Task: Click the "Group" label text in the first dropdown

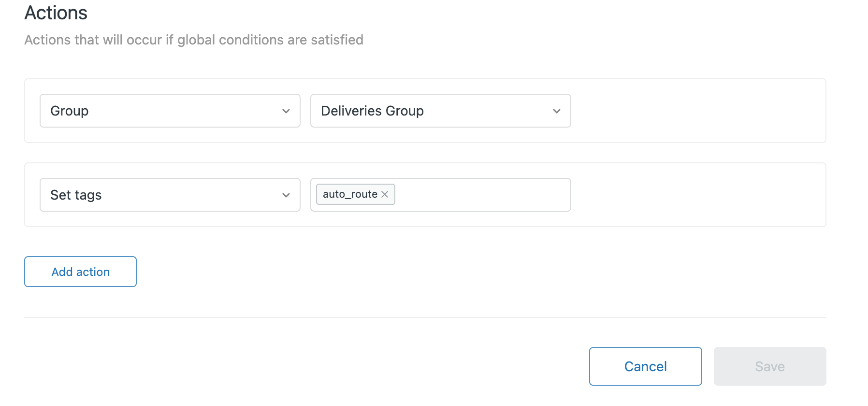Action: [70, 111]
